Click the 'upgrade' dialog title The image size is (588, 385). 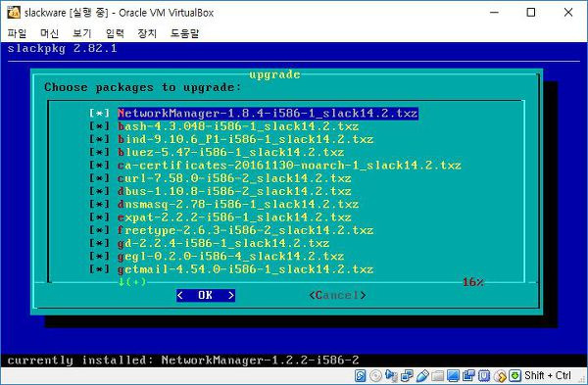[274, 74]
